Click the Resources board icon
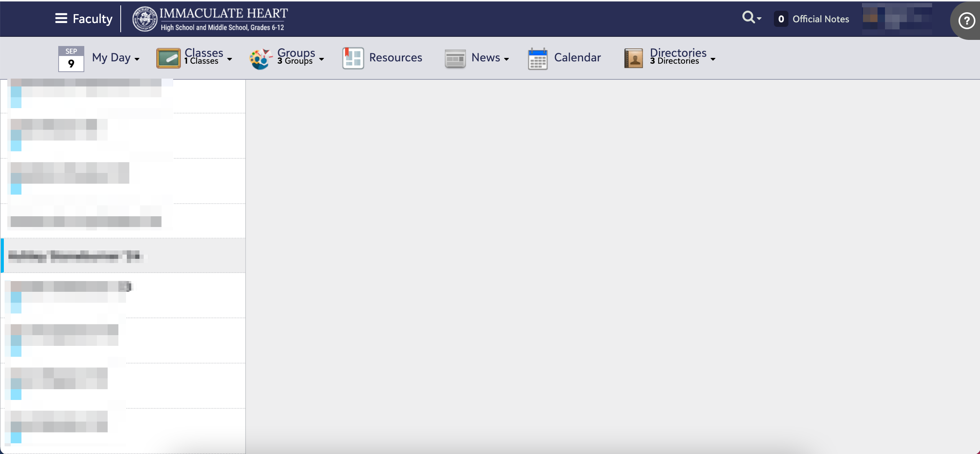This screenshot has height=454, width=980. [x=353, y=58]
